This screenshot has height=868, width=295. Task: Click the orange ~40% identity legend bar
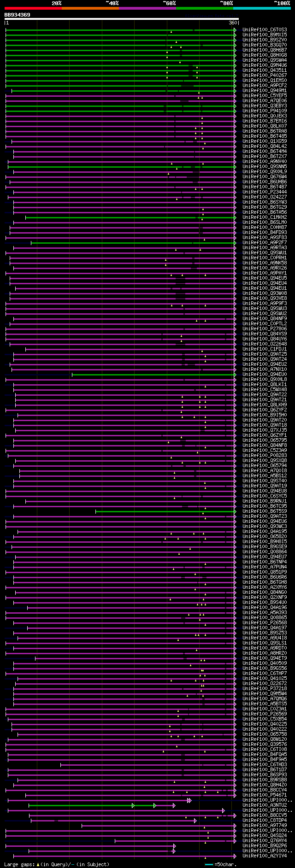pos(90,8)
